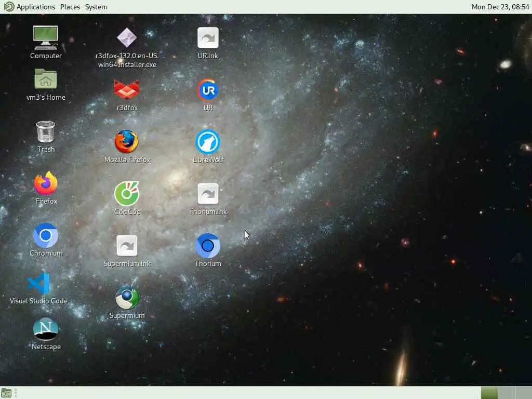Select the Supermium.lnk shortcut file
Screen dimensions: 532x399
point(127,245)
